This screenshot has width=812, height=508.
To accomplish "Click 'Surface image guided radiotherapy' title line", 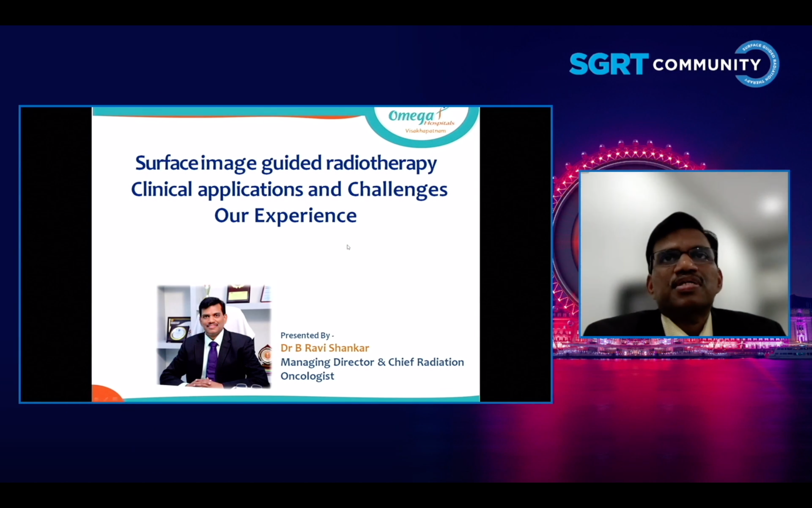I will click(x=286, y=163).
